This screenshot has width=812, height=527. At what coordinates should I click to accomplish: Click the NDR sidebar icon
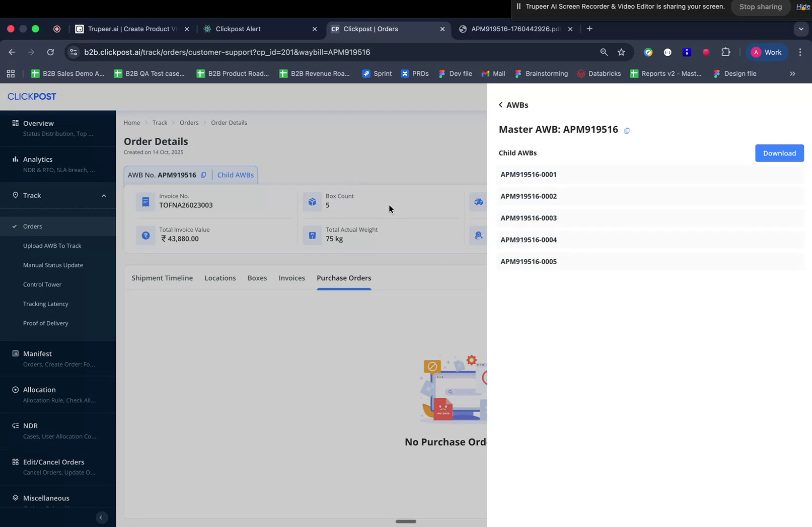[x=15, y=425]
